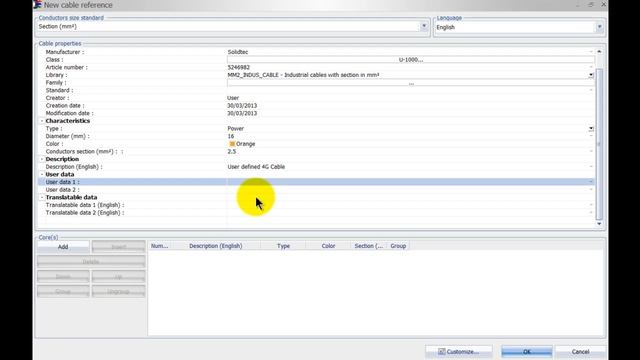
Task: Click the properties scrollbar down arrow
Action: tap(599, 224)
